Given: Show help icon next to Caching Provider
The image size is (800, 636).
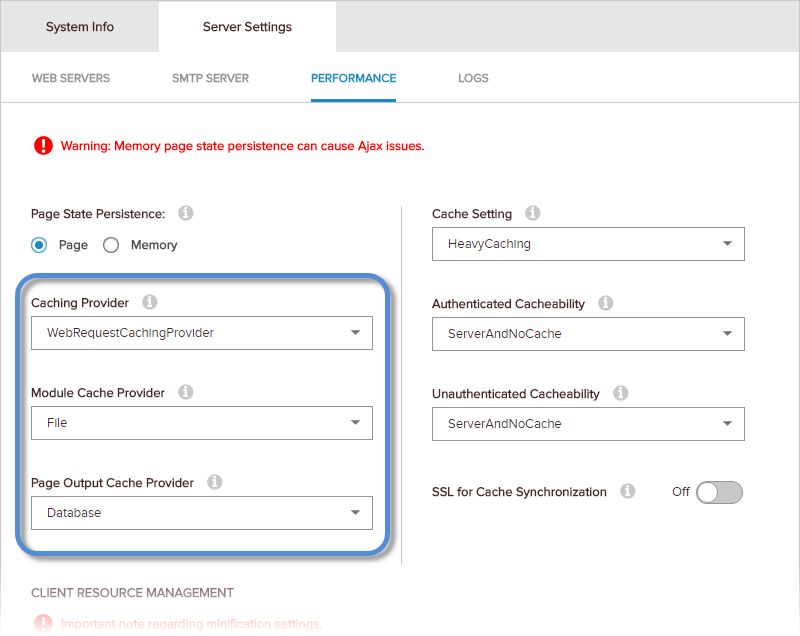Looking at the screenshot, I should [x=149, y=302].
